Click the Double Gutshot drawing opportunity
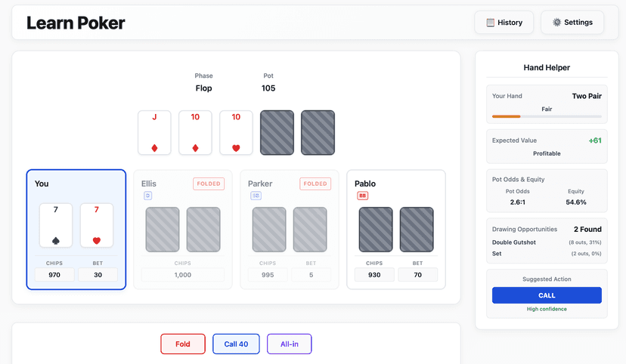626x364 pixels. pyautogui.click(x=514, y=242)
